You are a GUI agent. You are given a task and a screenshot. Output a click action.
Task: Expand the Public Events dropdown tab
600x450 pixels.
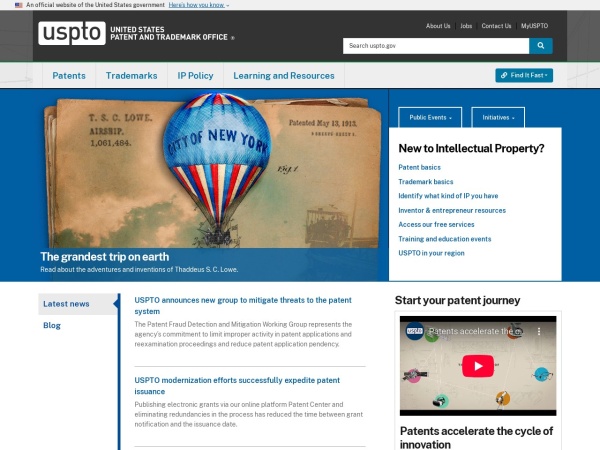(x=430, y=117)
